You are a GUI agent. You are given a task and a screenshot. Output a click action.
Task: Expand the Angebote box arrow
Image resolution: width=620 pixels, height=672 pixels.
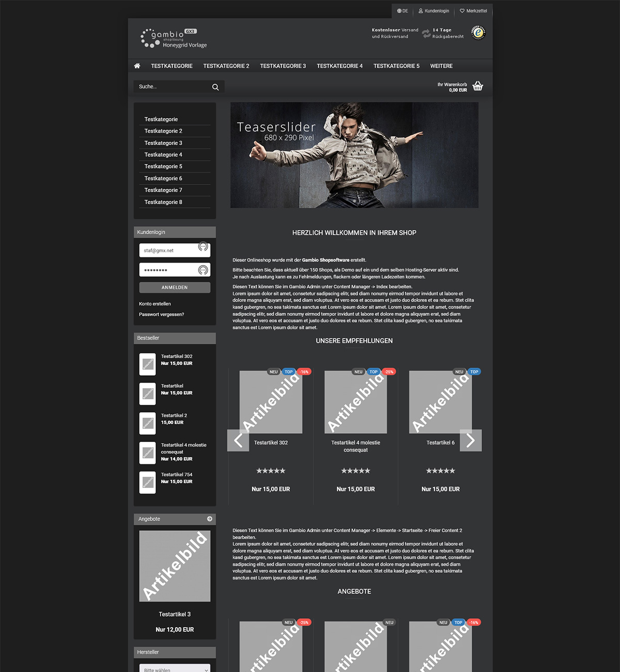[210, 518]
